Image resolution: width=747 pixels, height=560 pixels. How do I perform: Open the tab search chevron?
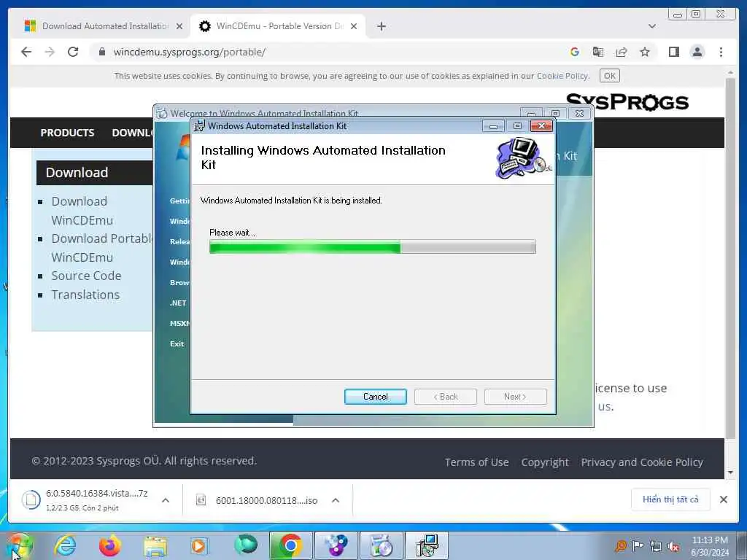click(x=651, y=26)
